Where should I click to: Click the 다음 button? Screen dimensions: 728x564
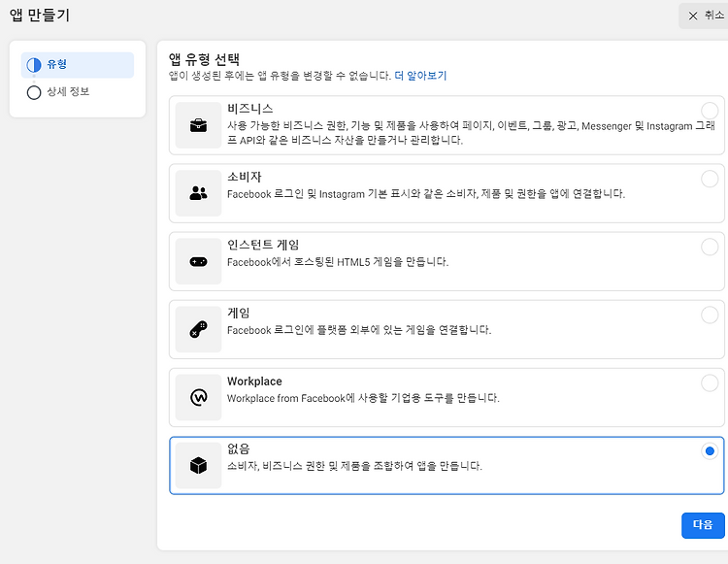[x=703, y=525]
